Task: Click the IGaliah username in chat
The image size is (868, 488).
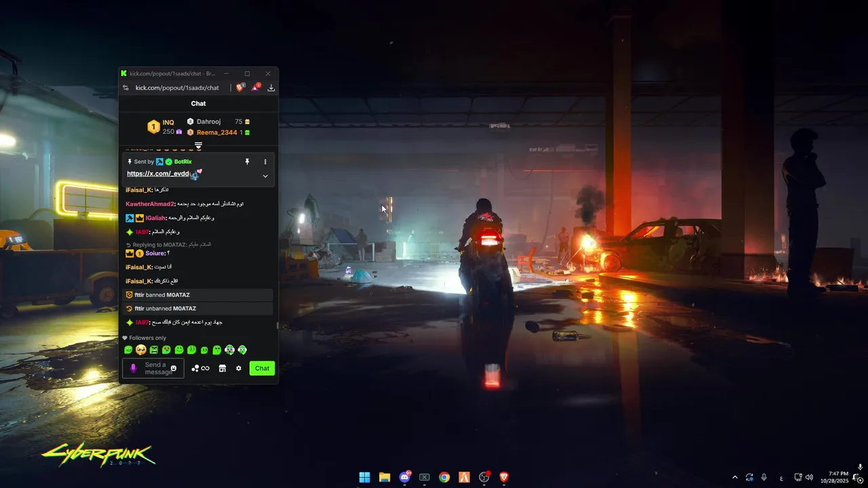Action: (x=155, y=218)
